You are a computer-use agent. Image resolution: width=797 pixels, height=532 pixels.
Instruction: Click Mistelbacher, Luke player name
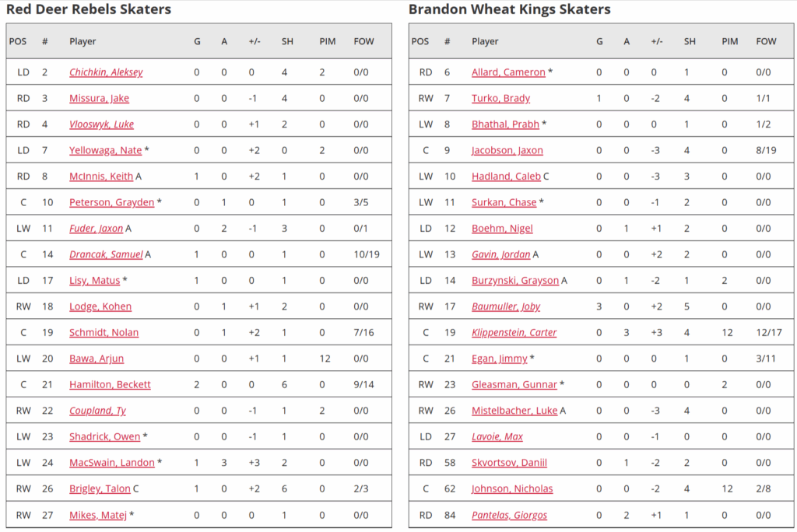click(514, 411)
